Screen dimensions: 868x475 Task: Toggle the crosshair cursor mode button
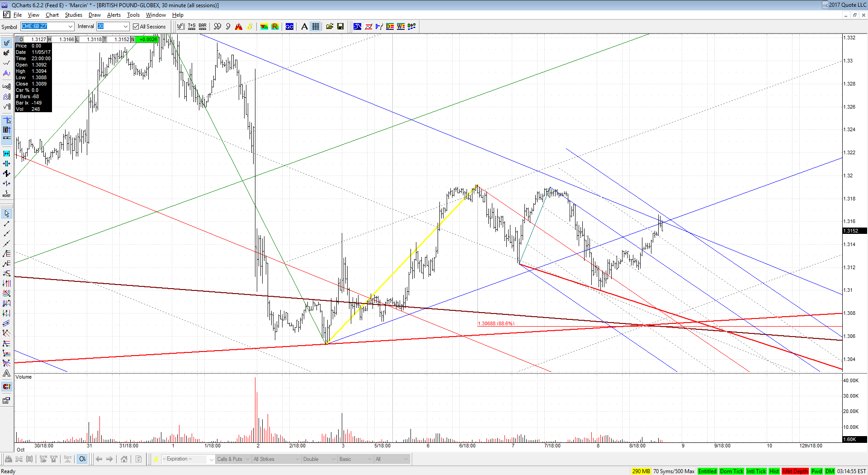pyautogui.click(x=6, y=120)
